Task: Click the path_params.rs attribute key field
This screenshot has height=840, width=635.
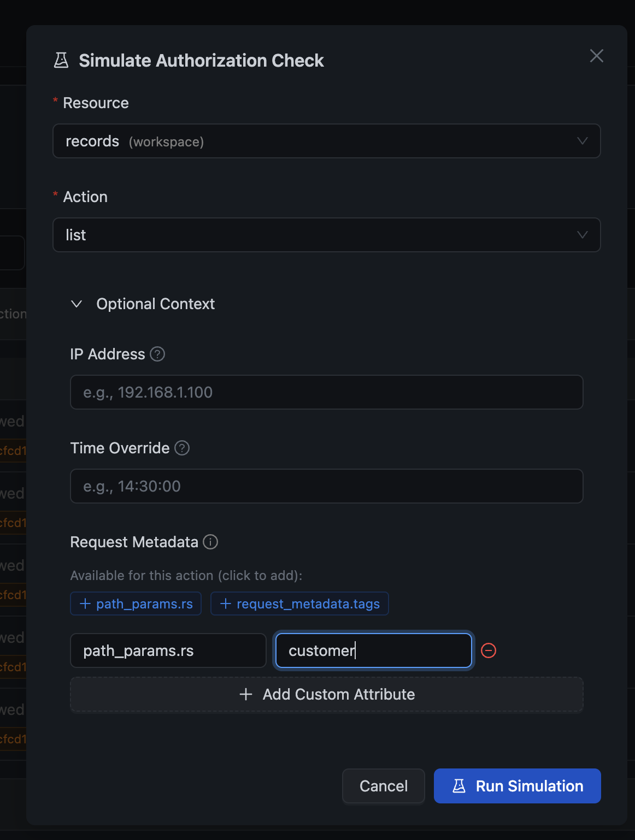Action: [168, 650]
